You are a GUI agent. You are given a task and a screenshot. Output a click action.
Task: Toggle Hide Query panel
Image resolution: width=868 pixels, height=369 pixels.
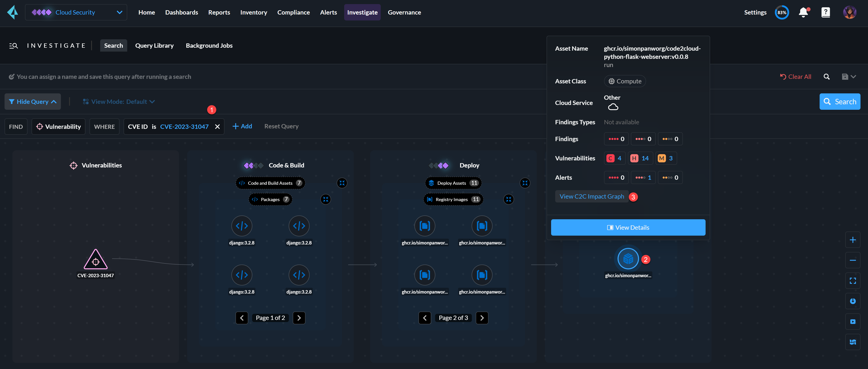[x=33, y=101]
